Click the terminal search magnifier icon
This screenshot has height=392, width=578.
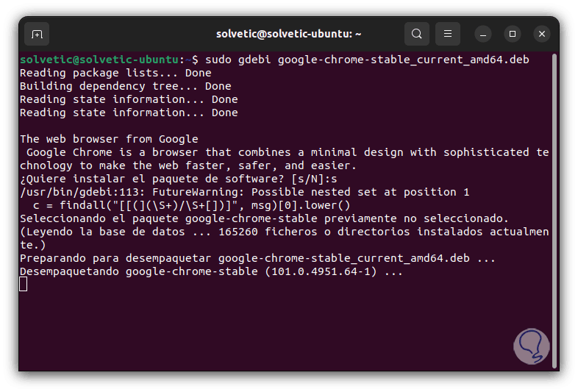[417, 34]
